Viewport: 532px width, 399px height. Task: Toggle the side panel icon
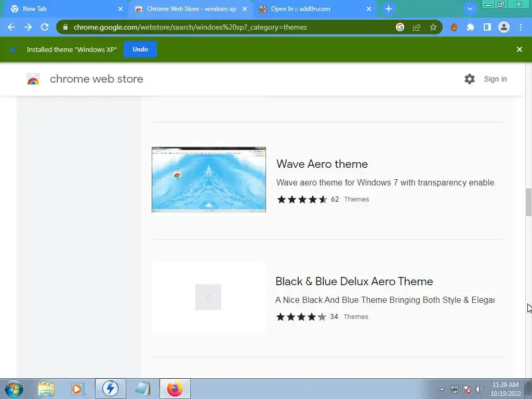tap(487, 27)
